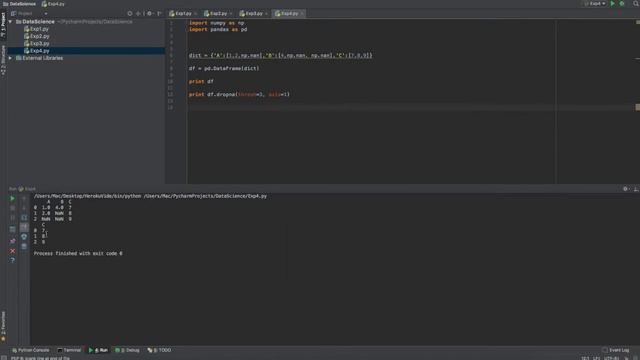Screen dimensions: 640x360
Task: Click stop icon in Run panel
Action: (12, 208)
